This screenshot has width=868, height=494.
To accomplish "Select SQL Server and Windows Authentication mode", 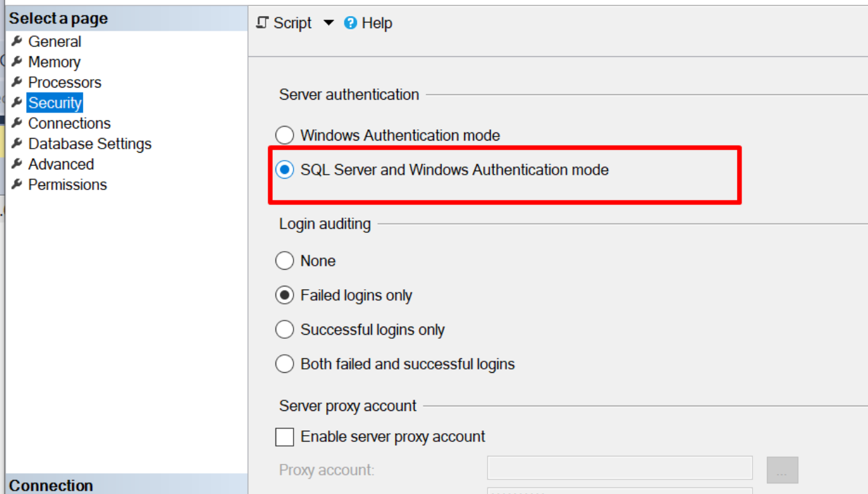I will tap(285, 170).
